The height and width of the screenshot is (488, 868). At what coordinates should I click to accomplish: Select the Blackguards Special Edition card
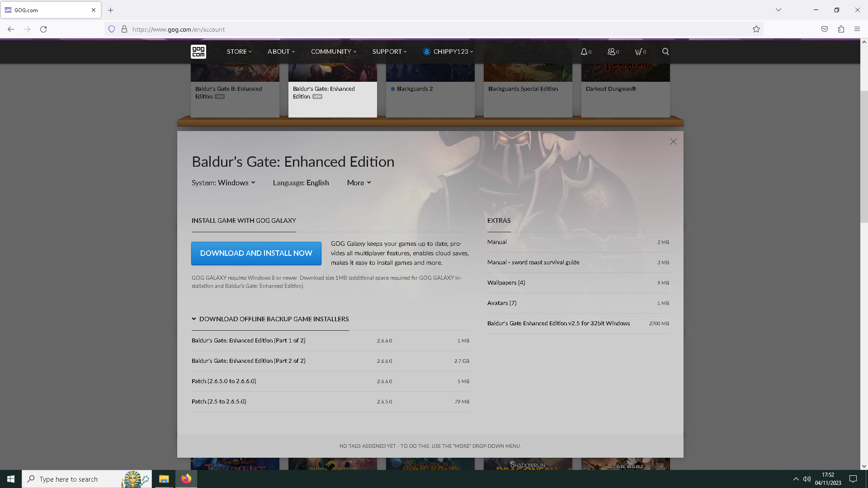(x=528, y=90)
